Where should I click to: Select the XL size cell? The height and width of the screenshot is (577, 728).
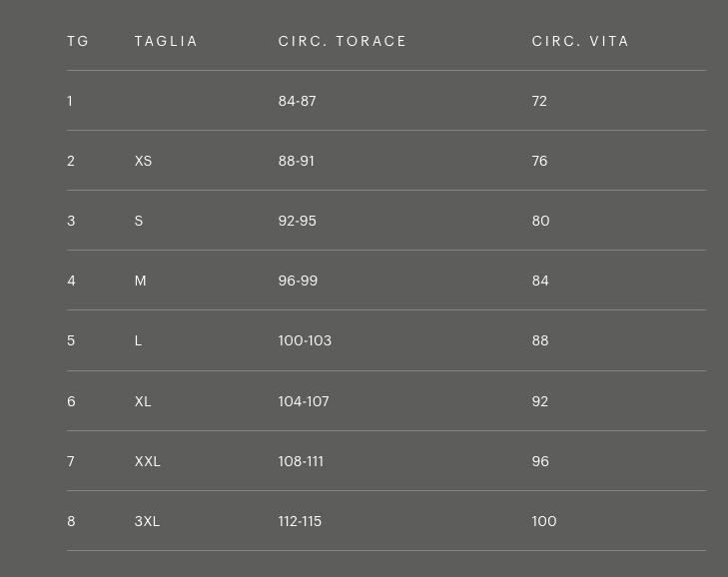[143, 401]
